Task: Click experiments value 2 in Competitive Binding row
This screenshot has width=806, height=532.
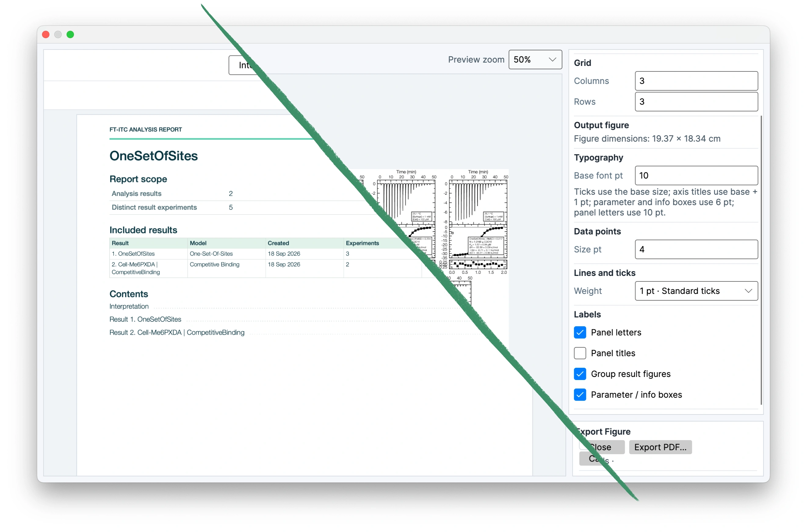Action: (347, 265)
